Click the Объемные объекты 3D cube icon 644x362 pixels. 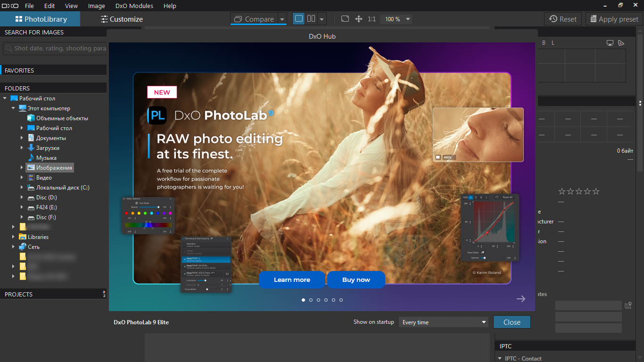tap(31, 118)
